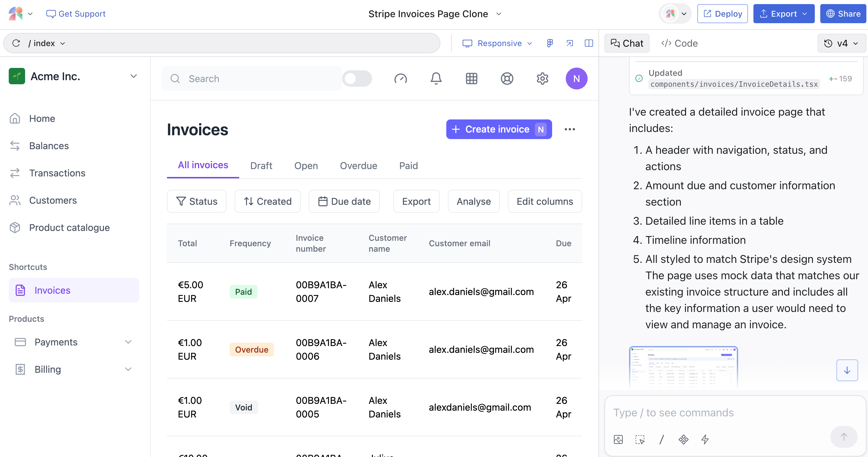Click the Overdue status badge for invoice 0006
Screen dimensions: 868x457
coord(251,349)
